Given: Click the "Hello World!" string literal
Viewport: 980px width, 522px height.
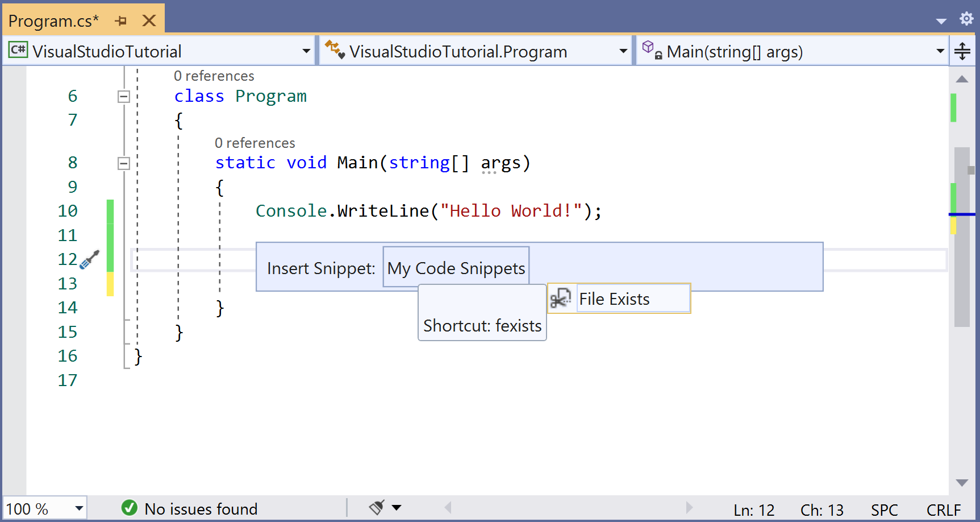Looking at the screenshot, I should click(x=511, y=211).
